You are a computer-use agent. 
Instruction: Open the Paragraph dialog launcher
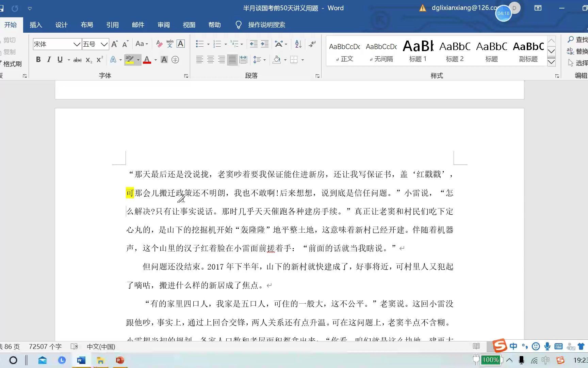coord(317,76)
